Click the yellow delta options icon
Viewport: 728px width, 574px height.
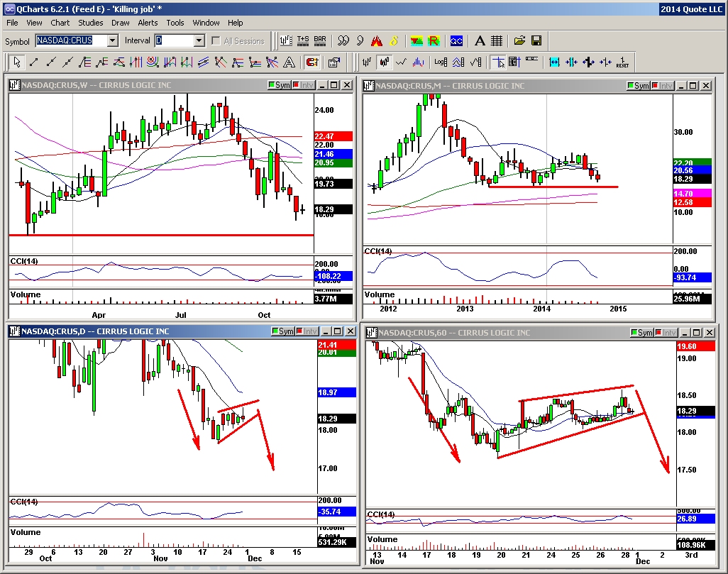tap(394, 41)
